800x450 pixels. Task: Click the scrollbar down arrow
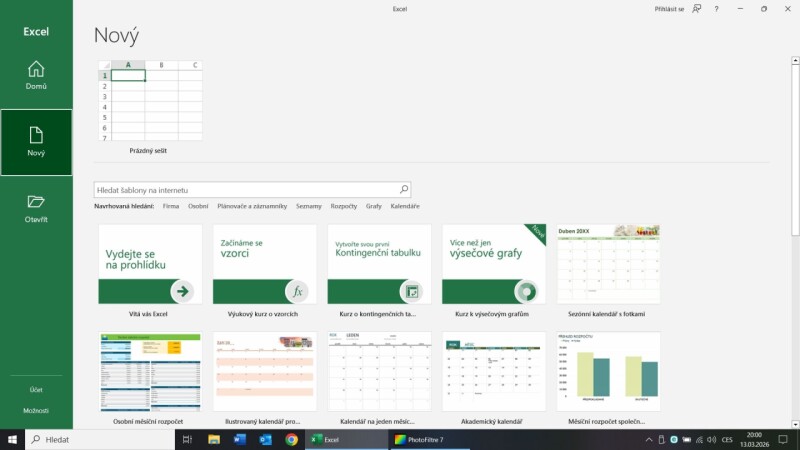pos(795,424)
